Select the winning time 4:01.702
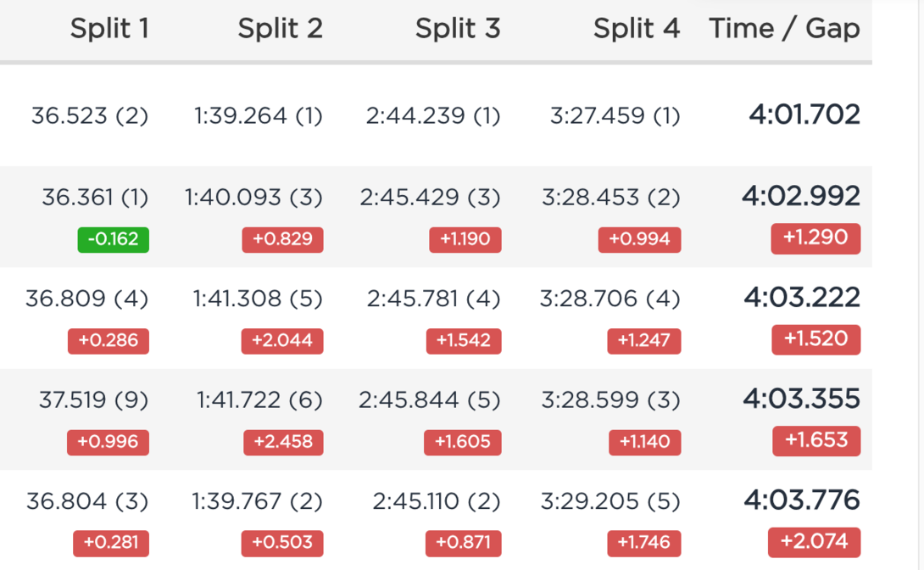 pyautogui.click(x=804, y=115)
